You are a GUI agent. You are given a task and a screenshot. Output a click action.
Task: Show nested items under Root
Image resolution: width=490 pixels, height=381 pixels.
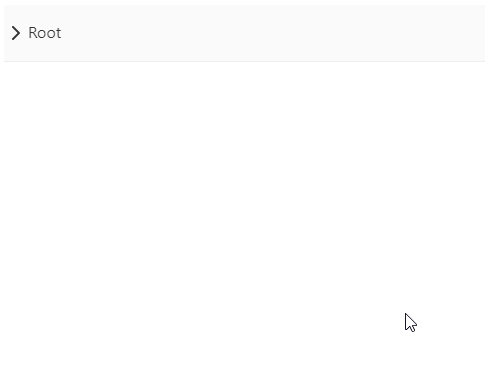point(16,33)
